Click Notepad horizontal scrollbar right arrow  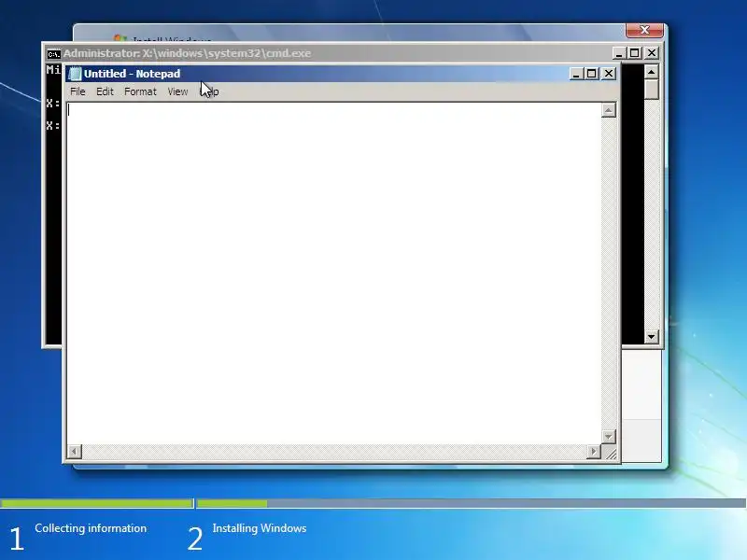pos(594,451)
